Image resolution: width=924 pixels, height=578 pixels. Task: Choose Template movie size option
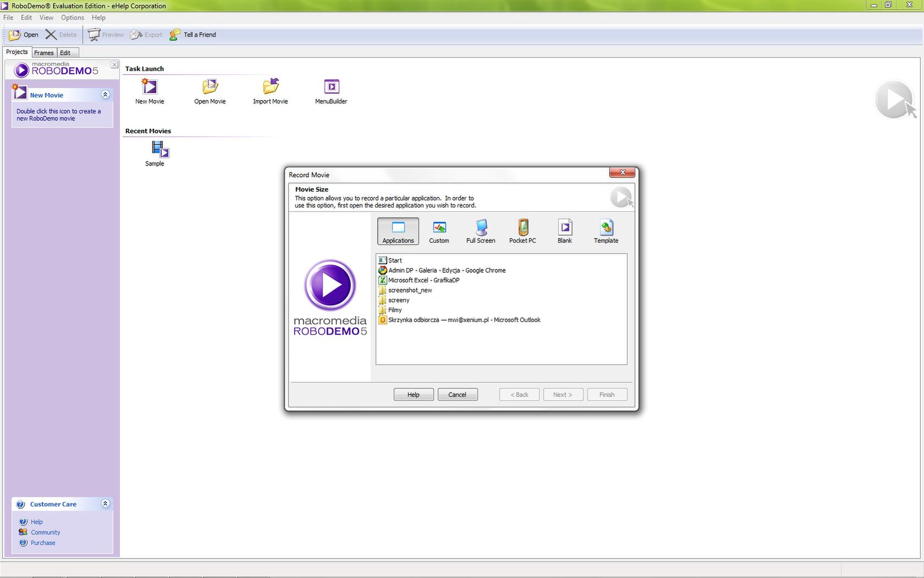(x=606, y=231)
